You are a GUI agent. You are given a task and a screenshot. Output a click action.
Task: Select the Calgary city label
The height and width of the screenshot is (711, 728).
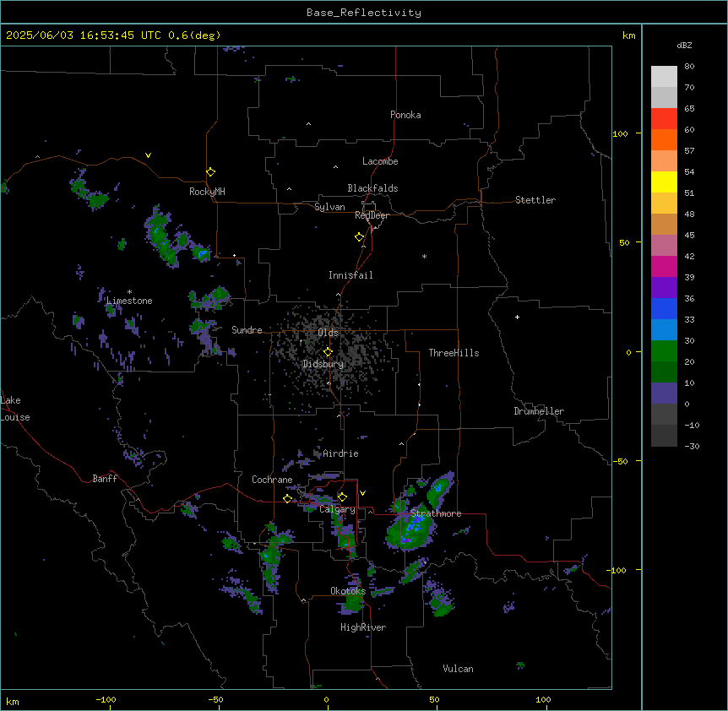(337, 509)
